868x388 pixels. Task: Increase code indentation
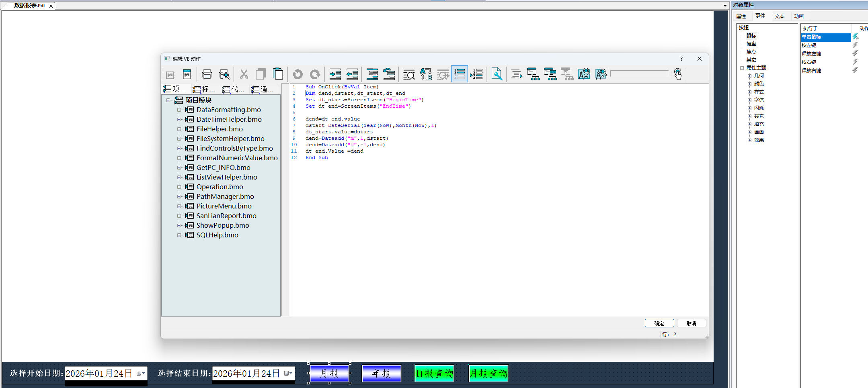point(335,74)
